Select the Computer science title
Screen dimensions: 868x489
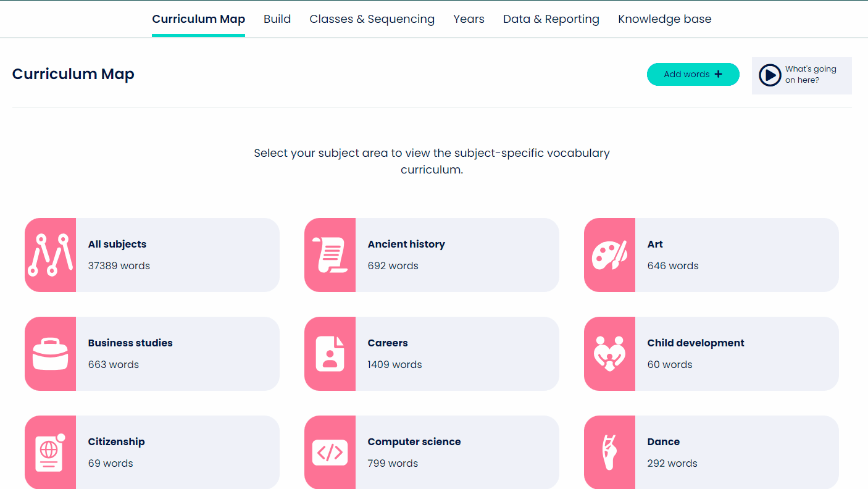click(x=414, y=441)
